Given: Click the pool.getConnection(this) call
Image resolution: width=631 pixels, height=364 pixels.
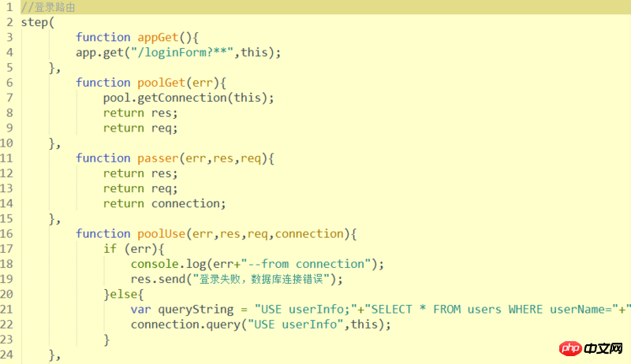Looking at the screenshot, I should 188,98.
